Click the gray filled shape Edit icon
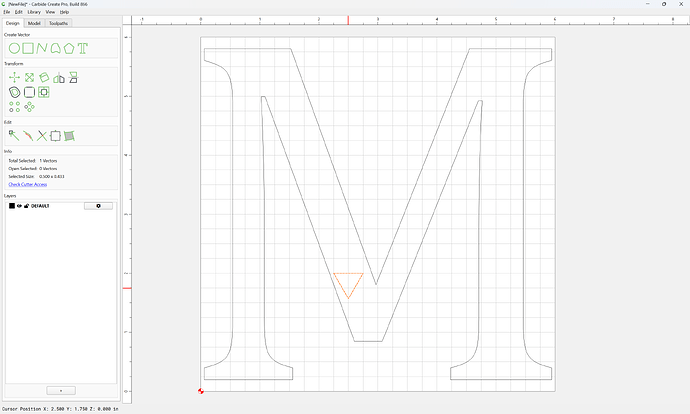 tap(69, 136)
